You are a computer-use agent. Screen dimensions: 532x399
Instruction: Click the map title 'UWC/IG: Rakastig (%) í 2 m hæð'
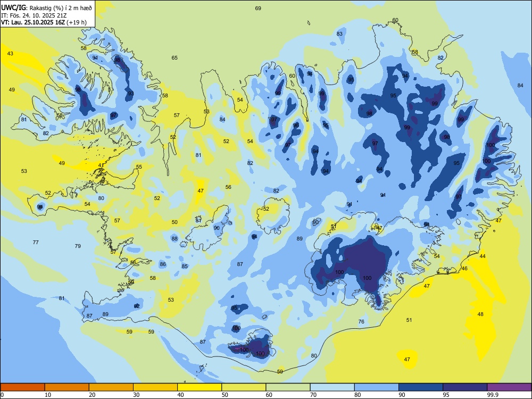(46, 8)
